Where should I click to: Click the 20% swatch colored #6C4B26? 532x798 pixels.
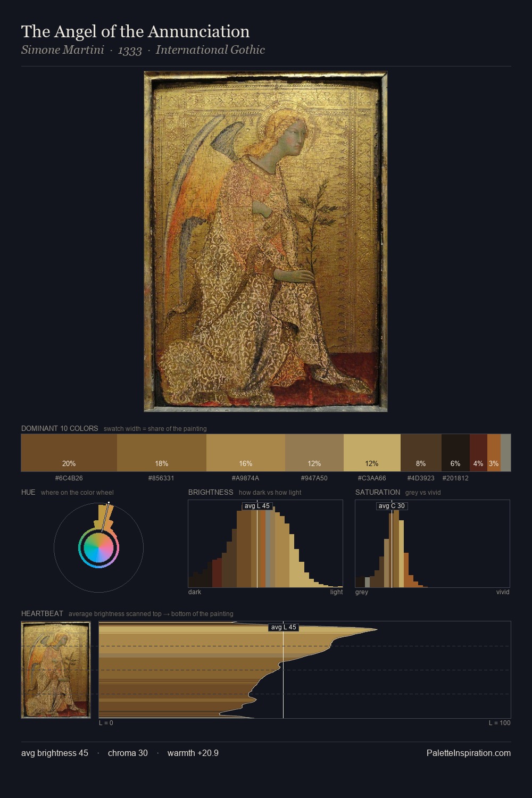pyautogui.click(x=69, y=453)
